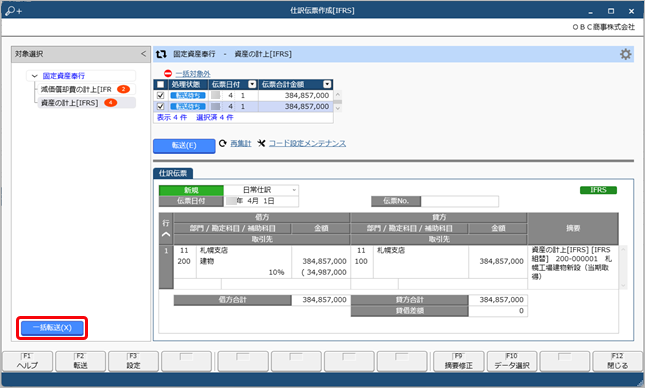Image resolution: width=645 pixels, height=388 pixels.
Task: Click the 選択済 4 件 count text
Action: pyautogui.click(x=215, y=118)
